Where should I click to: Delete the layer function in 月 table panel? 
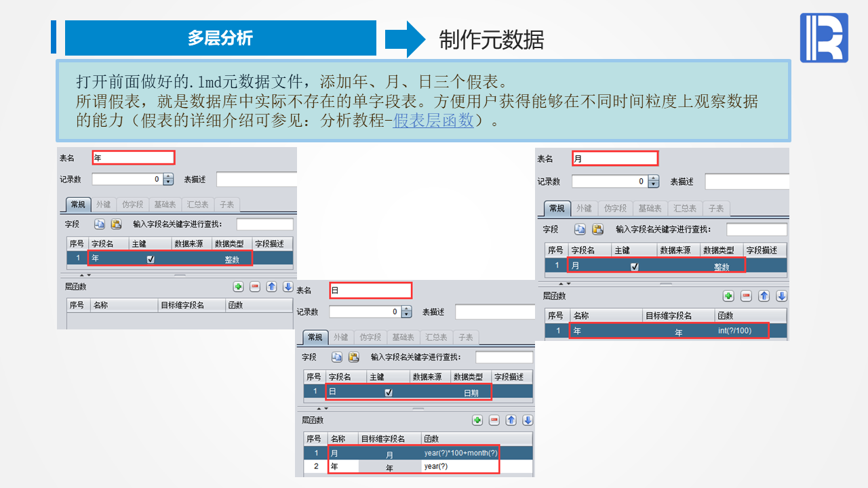point(746,296)
